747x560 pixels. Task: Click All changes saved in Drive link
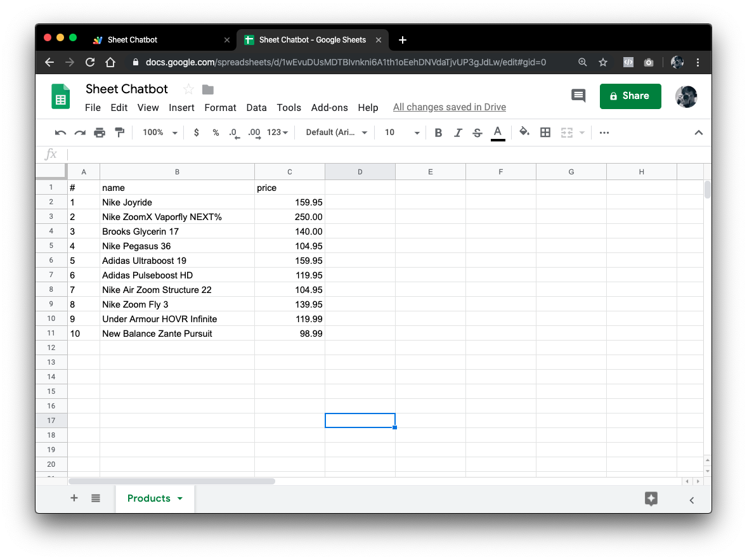[450, 107]
